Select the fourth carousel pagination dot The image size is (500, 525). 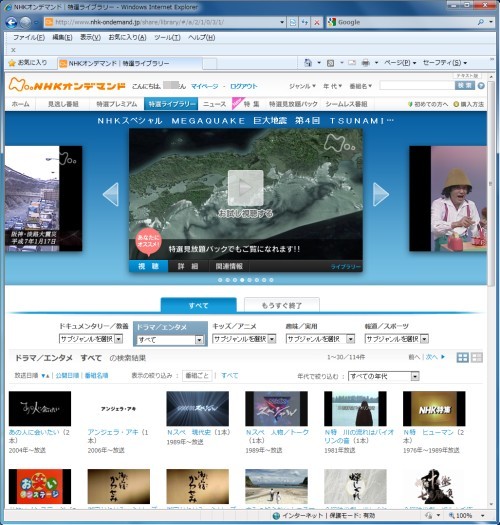point(242,280)
